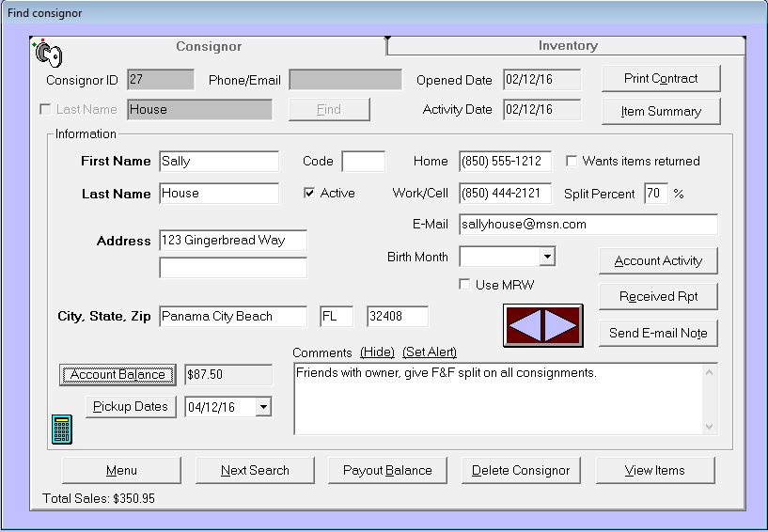Open the Item Summary report
This screenshot has width=768, height=532.
point(661,111)
